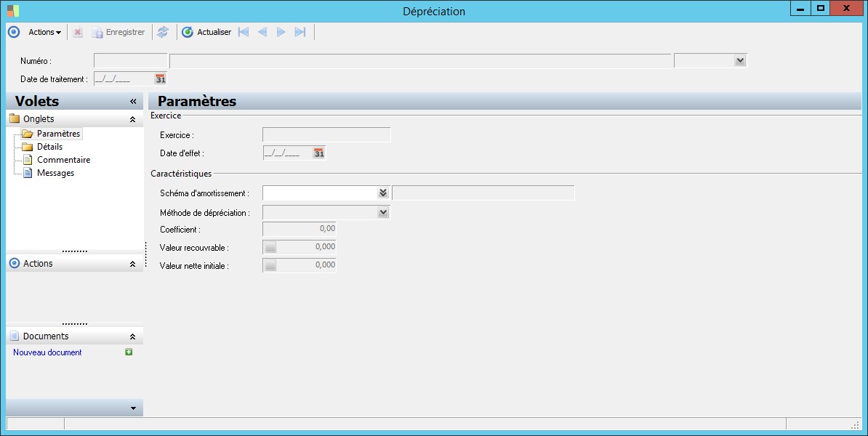
Task: Click the Documents section page icon
Action: click(15, 336)
